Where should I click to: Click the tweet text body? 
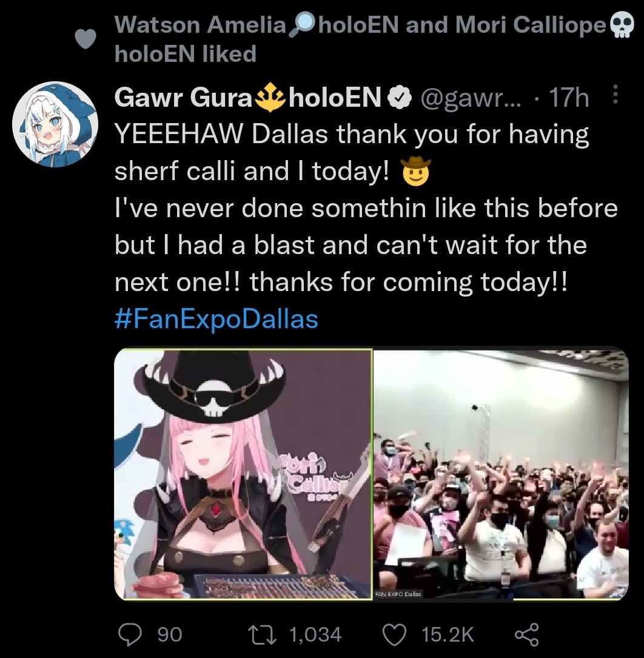366,208
